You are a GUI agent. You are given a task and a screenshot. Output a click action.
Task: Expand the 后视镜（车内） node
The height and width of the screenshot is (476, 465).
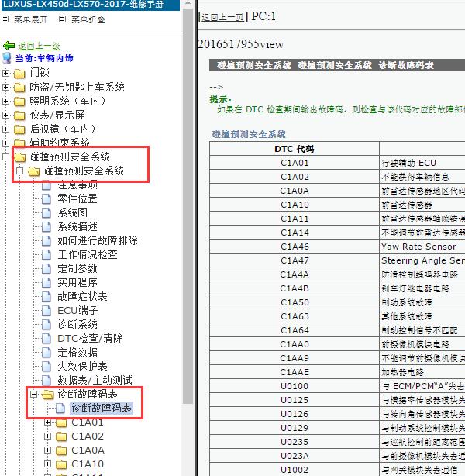coord(5,129)
